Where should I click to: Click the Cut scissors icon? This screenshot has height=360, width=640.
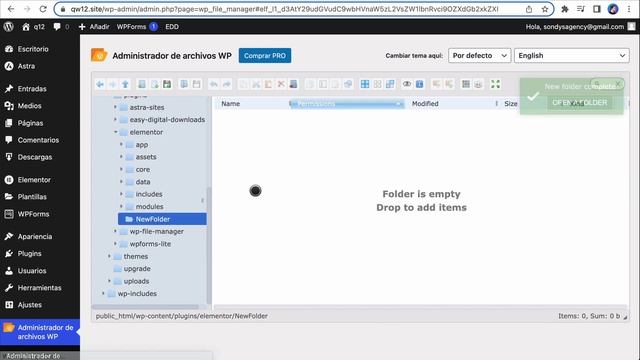pos(256,84)
